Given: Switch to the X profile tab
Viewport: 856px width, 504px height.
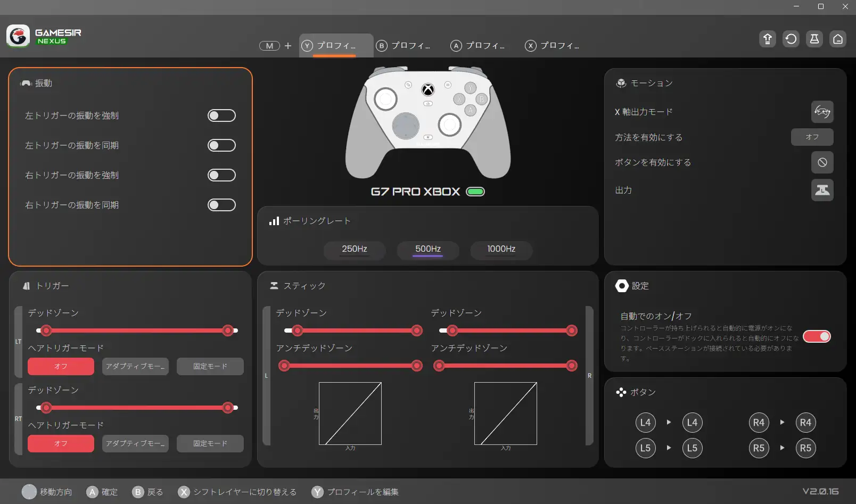Looking at the screenshot, I should (552, 46).
